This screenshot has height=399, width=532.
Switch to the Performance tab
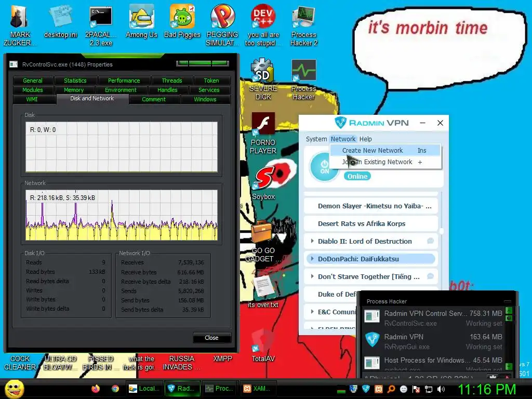[124, 81]
